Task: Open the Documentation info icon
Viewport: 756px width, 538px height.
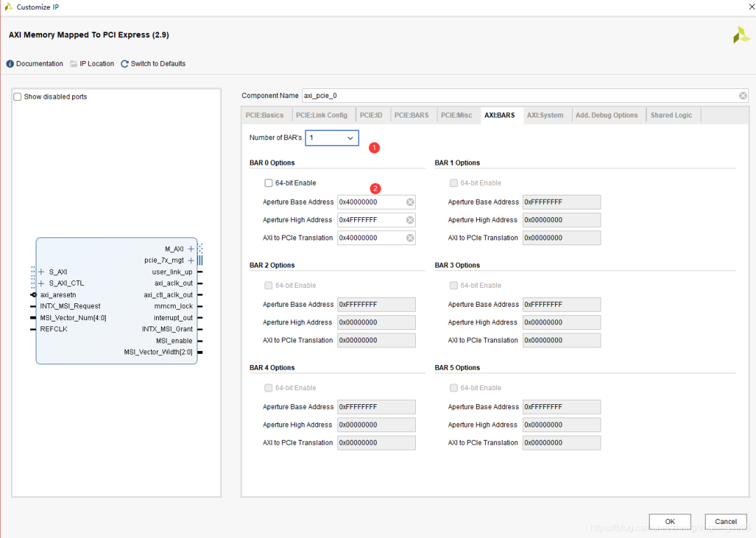Action: pos(10,64)
